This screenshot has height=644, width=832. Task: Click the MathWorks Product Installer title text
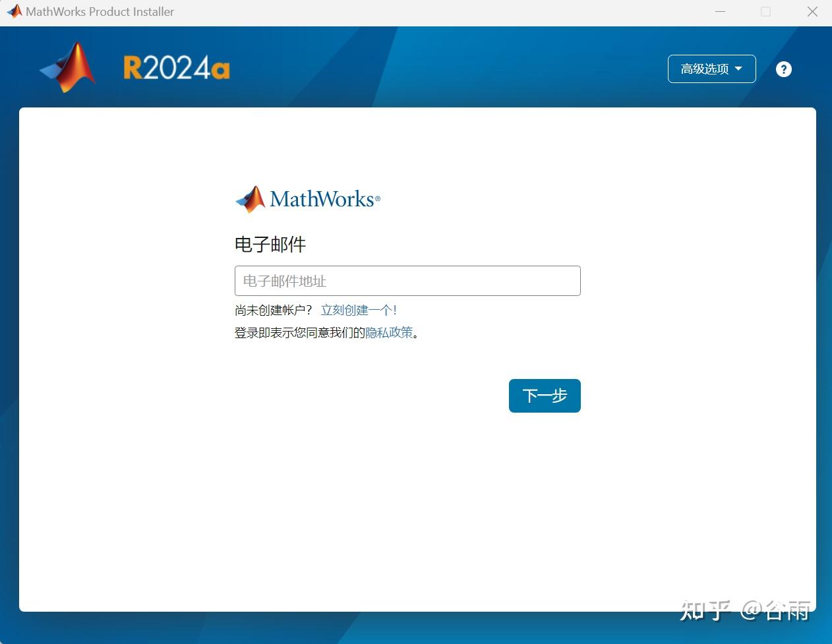coord(99,11)
